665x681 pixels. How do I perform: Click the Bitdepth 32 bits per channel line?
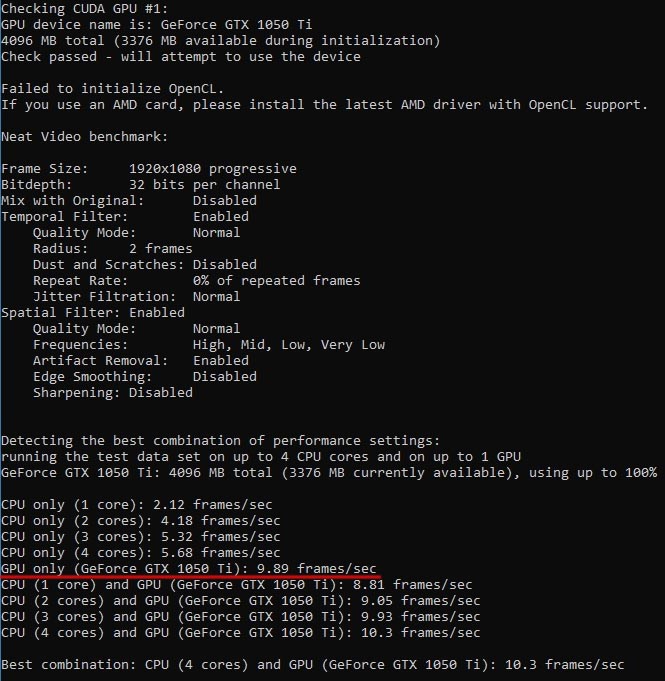140,185
